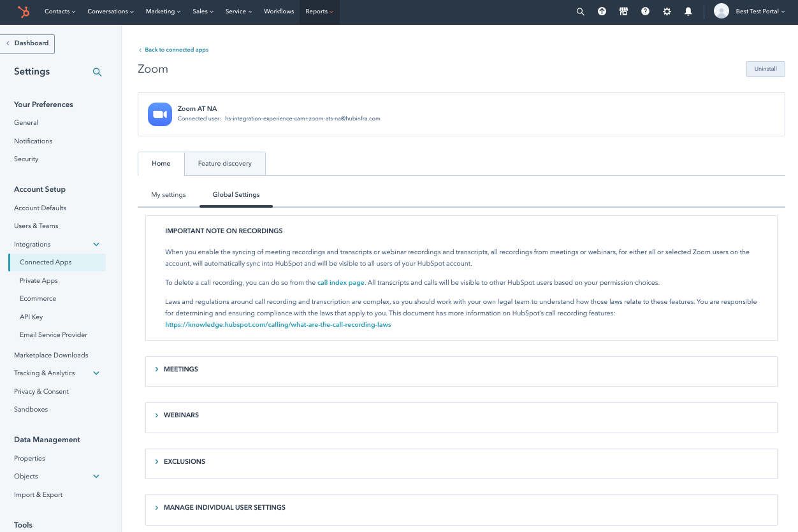
Task: Open Security preferences
Action: point(26,159)
